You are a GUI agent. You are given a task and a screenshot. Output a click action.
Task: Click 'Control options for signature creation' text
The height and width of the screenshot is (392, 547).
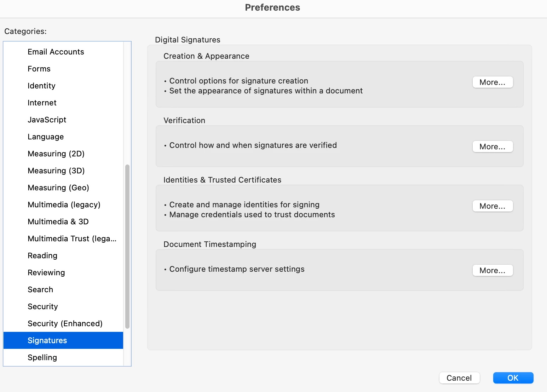click(x=239, y=81)
